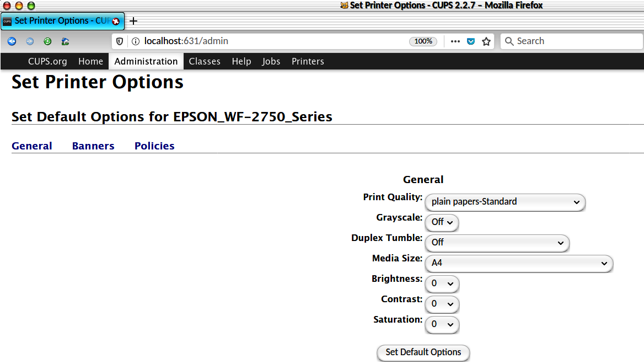This screenshot has height=364, width=644.
Task: Click the search magnifier in the search bar
Action: (509, 41)
